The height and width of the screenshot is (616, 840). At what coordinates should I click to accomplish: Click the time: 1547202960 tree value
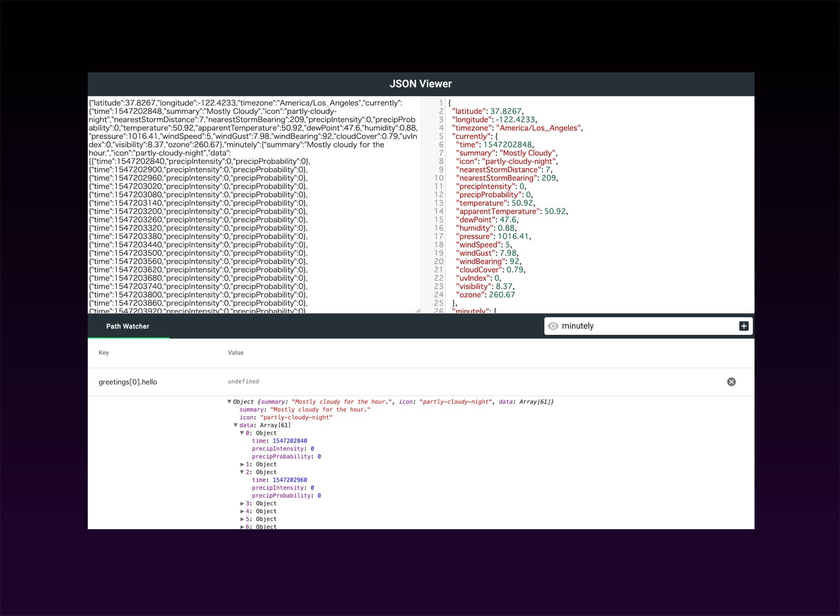coord(290,480)
